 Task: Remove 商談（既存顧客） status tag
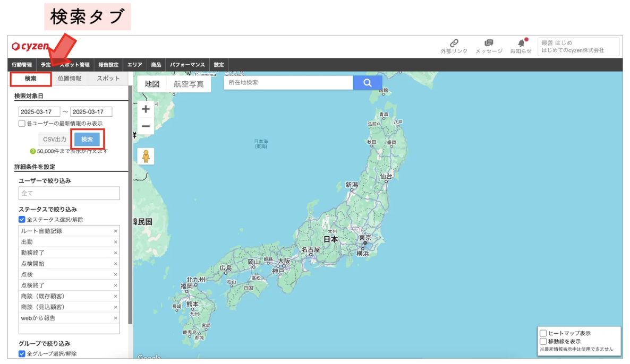[116, 296]
